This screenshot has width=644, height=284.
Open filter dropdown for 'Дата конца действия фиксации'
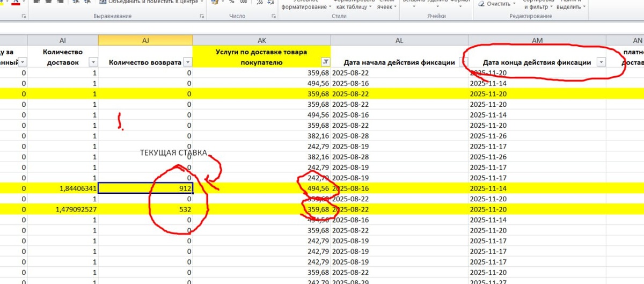601,62
